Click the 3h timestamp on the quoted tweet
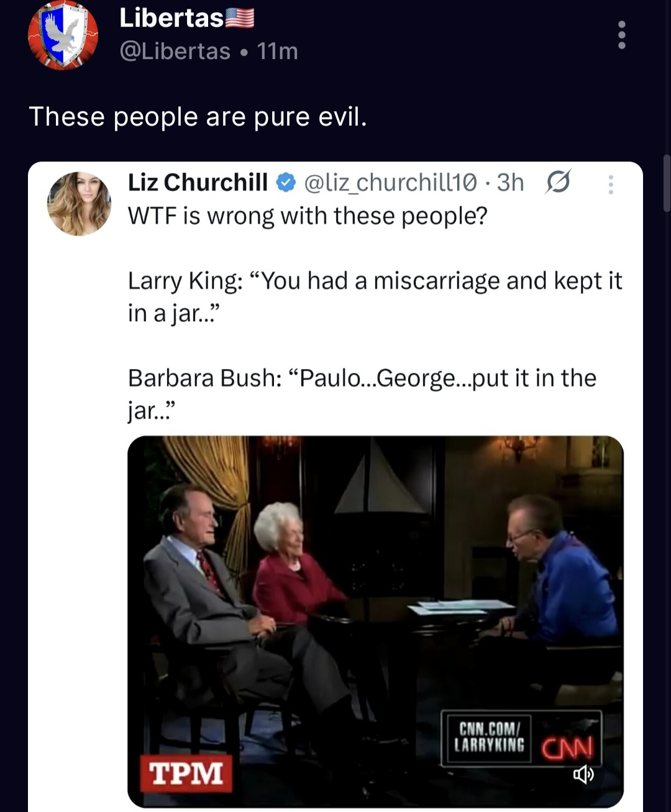Viewport: 671px width, 812px height. 511,182
